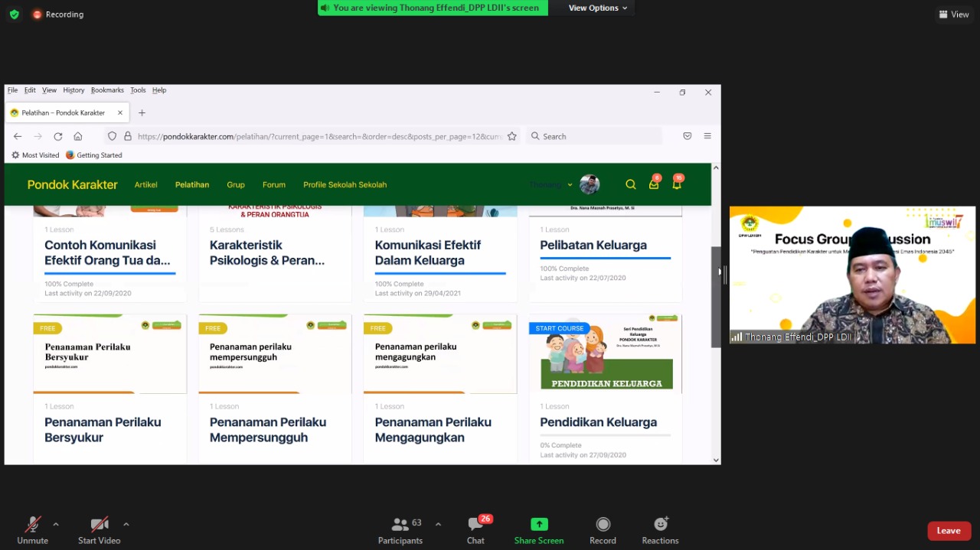
Task: Open the Zoom Chat panel
Action: click(x=476, y=531)
